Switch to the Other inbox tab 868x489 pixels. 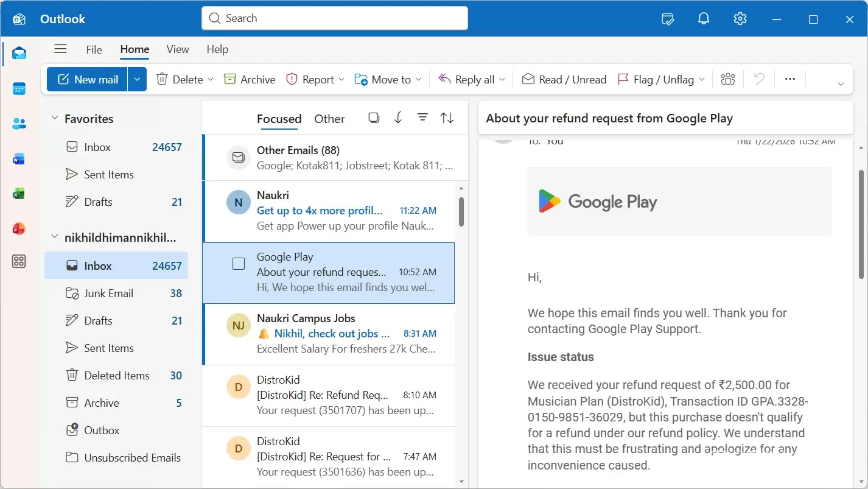329,119
